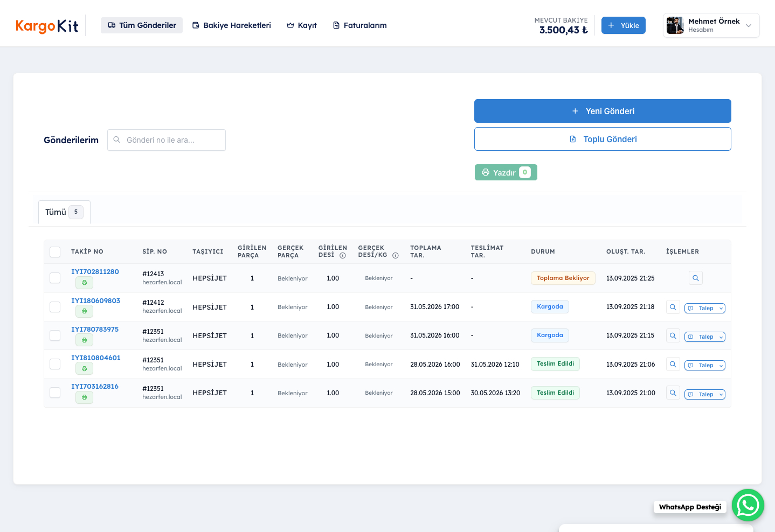Toggle the select-all checkbox in table header
The width and height of the screenshot is (775, 532).
tap(55, 252)
